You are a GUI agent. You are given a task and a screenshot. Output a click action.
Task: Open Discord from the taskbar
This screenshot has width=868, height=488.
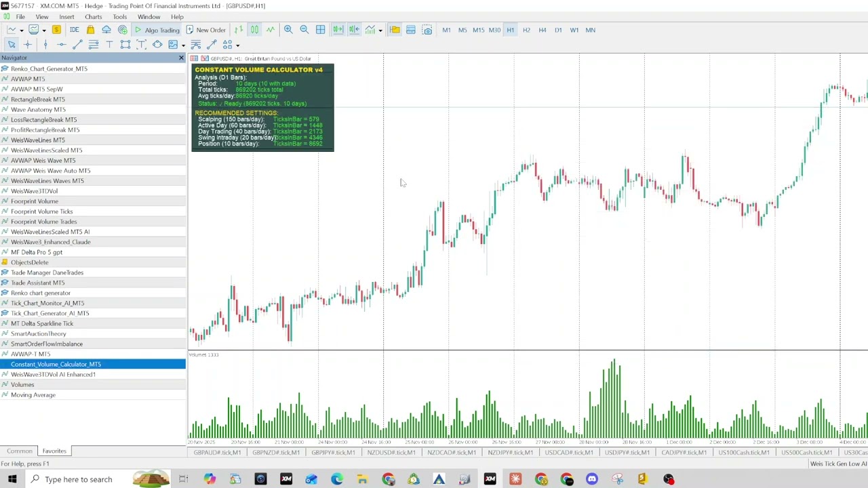[592, 479]
